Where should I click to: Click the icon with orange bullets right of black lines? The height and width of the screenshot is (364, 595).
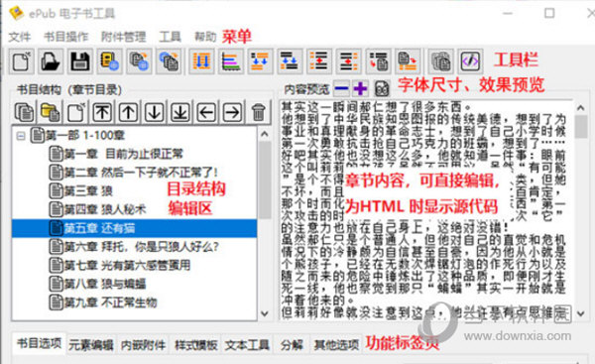click(349, 61)
